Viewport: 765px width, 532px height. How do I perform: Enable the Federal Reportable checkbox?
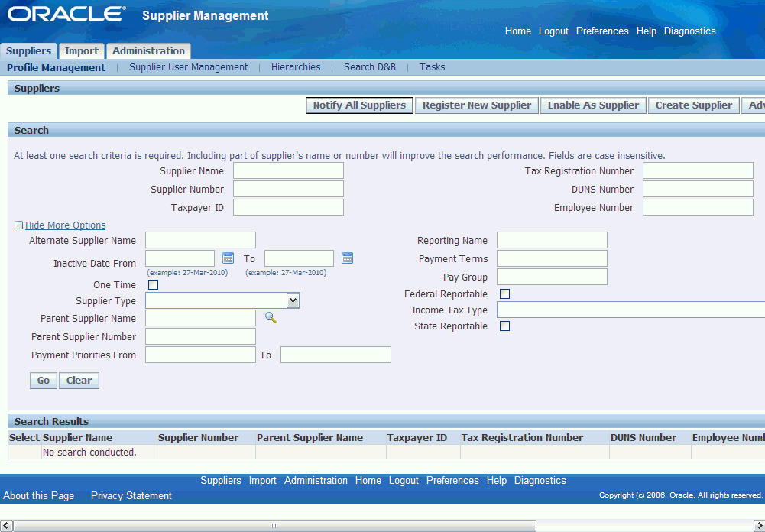(505, 294)
